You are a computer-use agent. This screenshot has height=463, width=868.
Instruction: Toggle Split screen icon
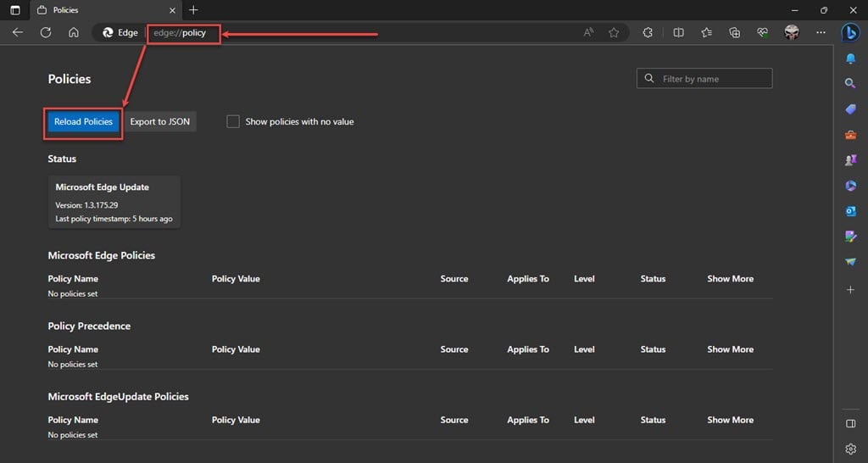click(x=678, y=33)
